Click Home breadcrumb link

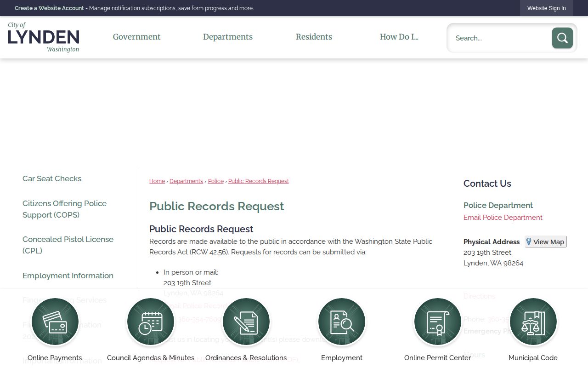pos(157,181)
